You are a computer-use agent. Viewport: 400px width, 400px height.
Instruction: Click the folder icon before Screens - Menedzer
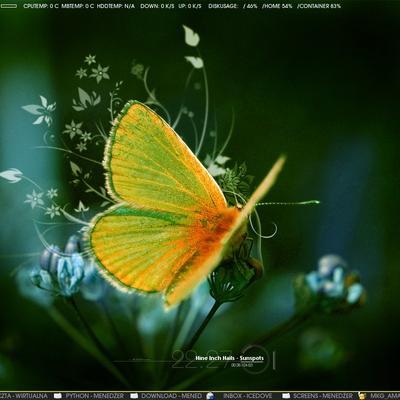(x=286, y=396)
